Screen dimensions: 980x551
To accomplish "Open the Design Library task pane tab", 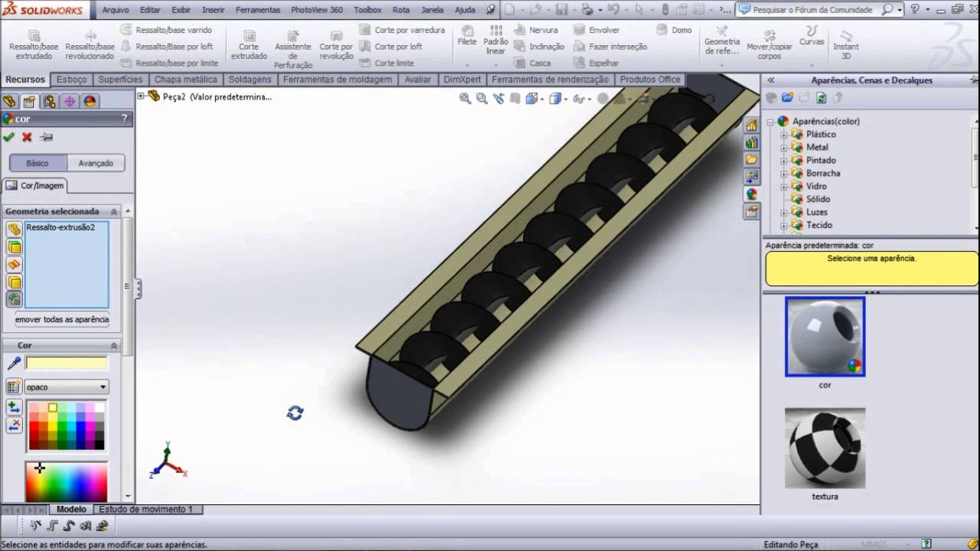I will (x=751, y=142).
